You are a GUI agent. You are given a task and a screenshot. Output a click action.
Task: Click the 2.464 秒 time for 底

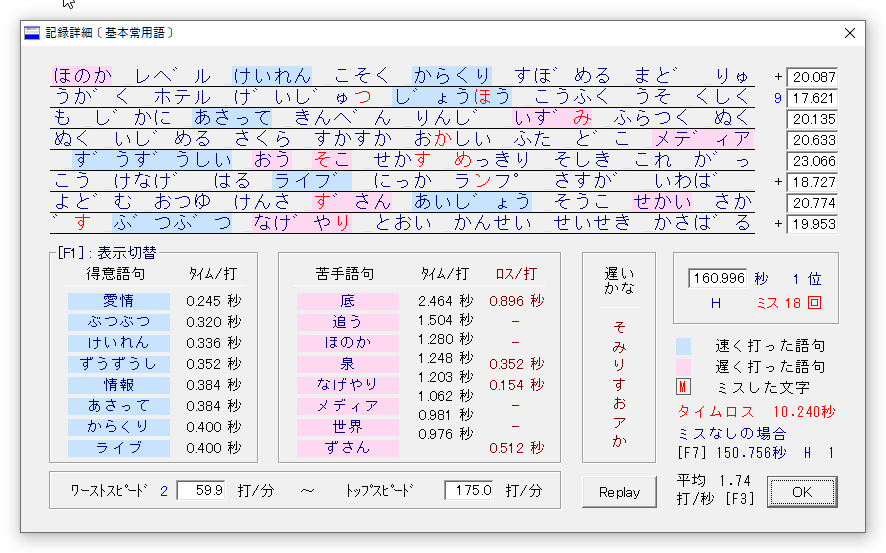coord(445,301)
